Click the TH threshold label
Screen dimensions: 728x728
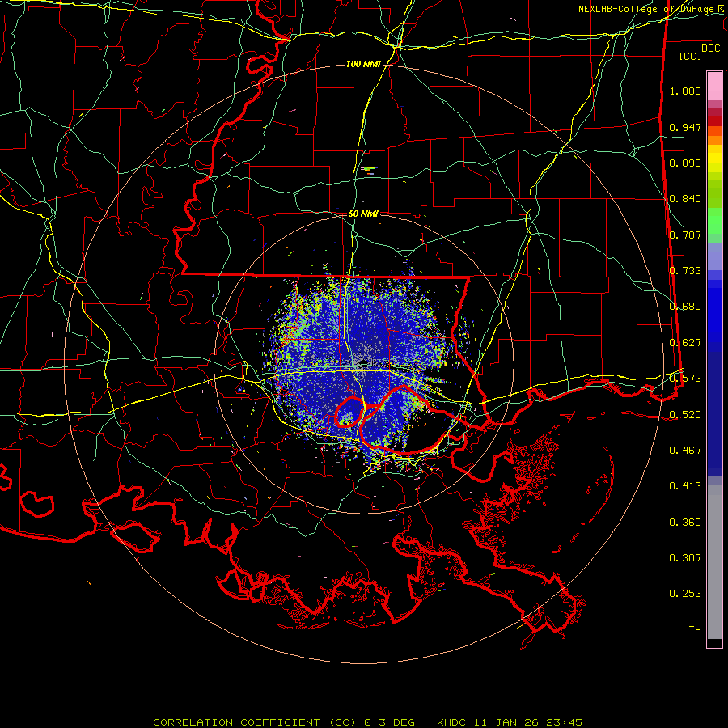[695, 630]
